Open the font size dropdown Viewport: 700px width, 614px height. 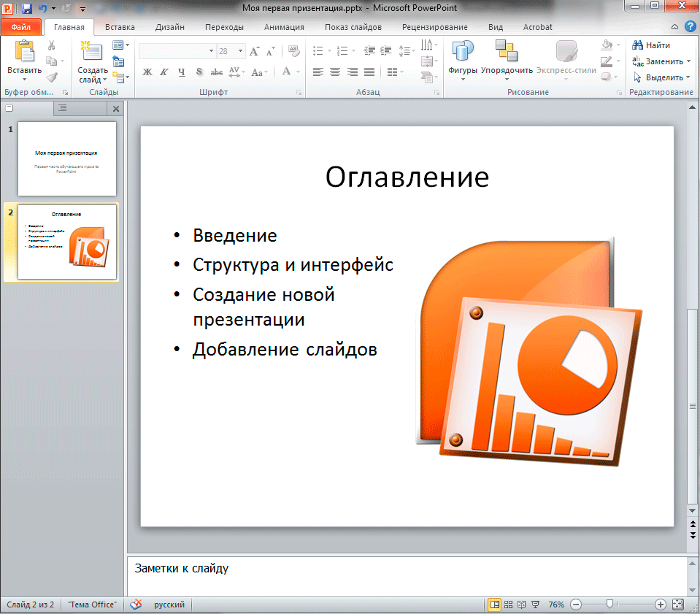pyautogui.click(x=242, y=51)
